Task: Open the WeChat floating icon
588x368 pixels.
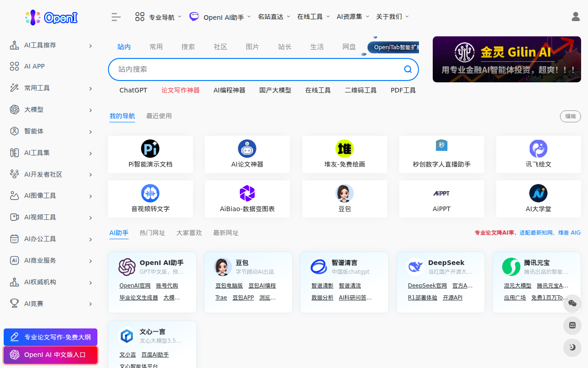Action: [572, 303]
